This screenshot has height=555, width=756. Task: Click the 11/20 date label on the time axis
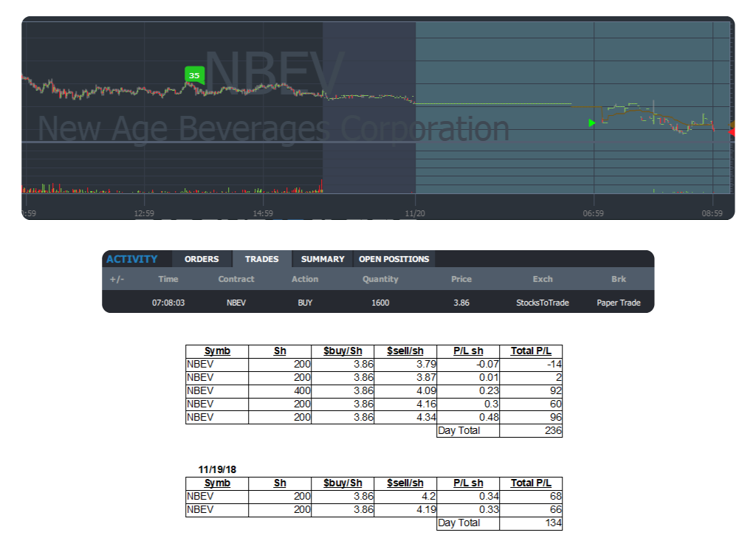click(416, 213)
